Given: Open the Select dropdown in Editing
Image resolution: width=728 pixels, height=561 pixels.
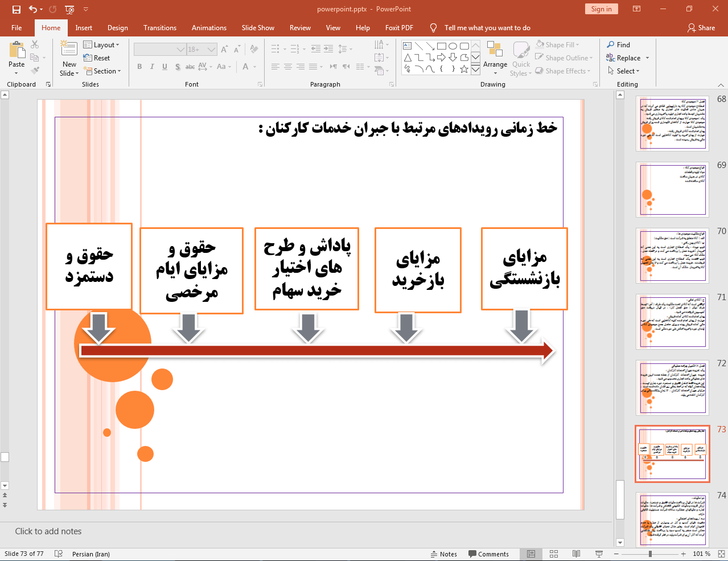Looking at the screenshot, I should [x=624, y=71].
